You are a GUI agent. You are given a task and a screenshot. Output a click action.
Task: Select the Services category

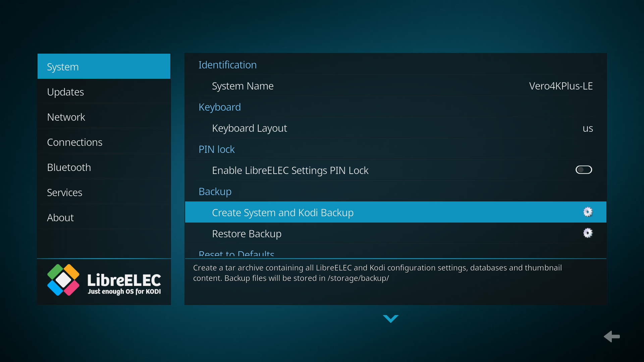(64, 192)
